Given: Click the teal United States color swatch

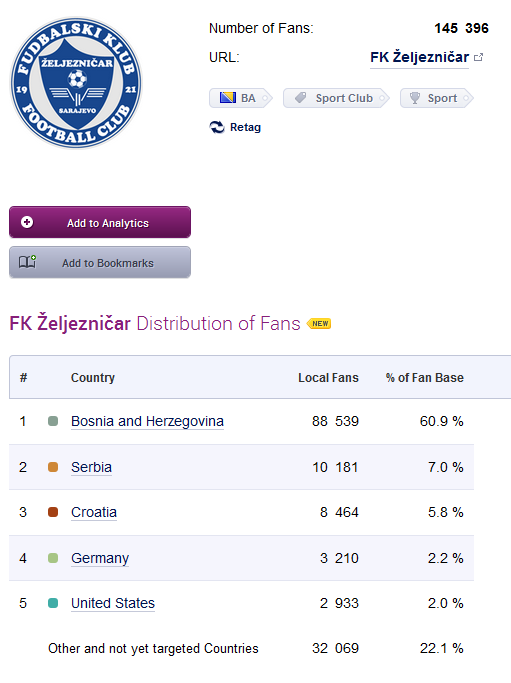Looking at the screenshot, I should pyautogui.click(x=53, y=603).
